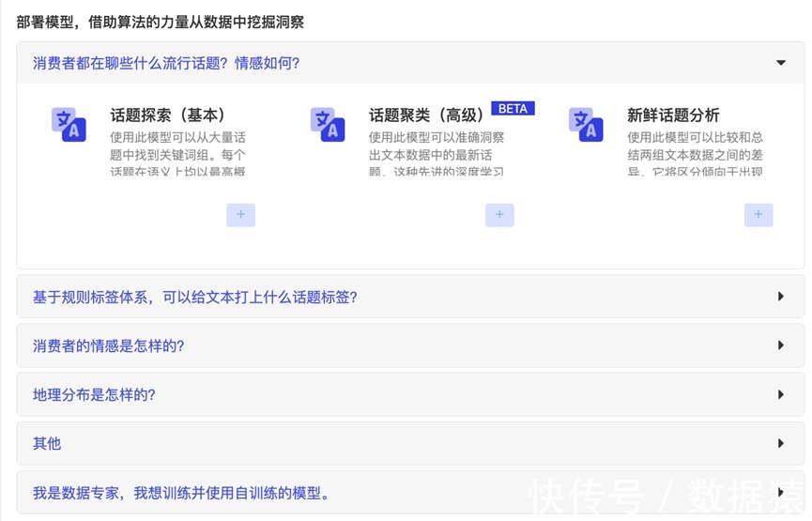Image resolution: width=812 pixels, height=521 pixels.
Task: Click the translation icon beside 话题聚类（高级）
Action: (x=328, y=124)
